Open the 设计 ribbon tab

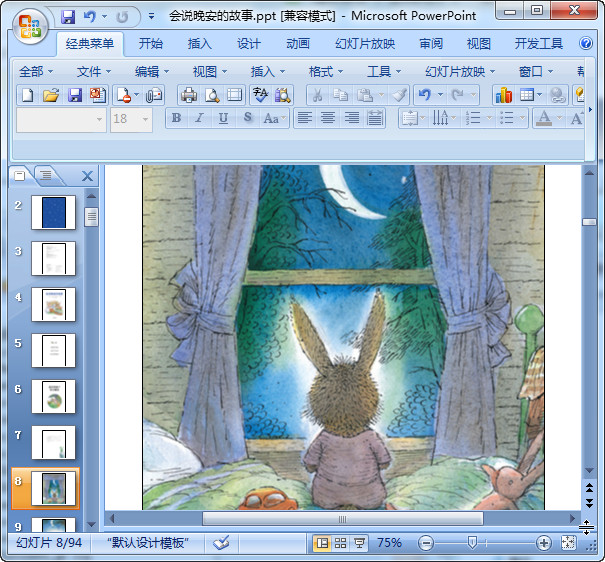(x=249, y=44)
